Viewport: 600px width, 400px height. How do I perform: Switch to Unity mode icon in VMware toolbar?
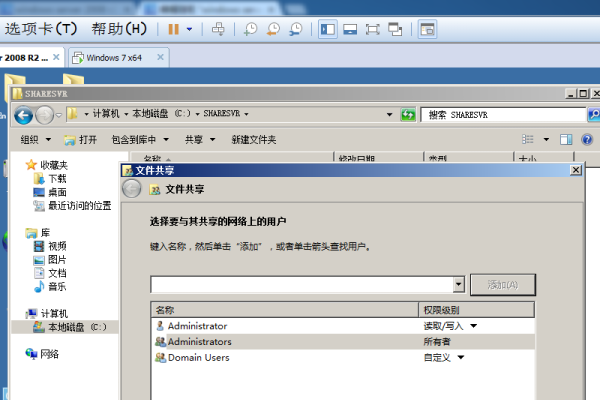[395, 29]
